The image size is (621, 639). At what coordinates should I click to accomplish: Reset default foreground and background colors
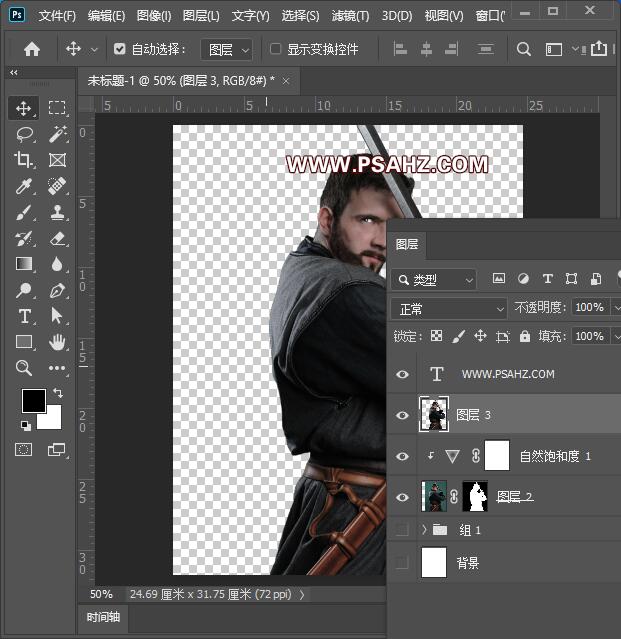click(x=25, y=425)
